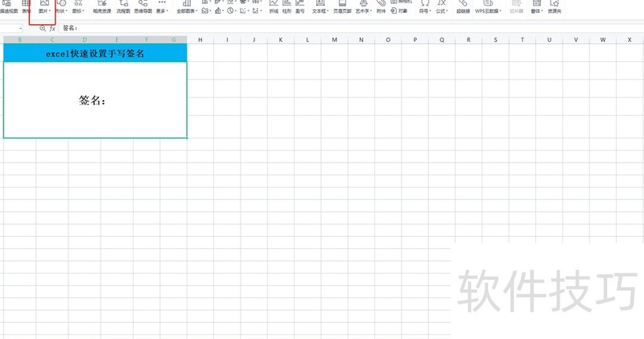
Task: Open the 文本框 text box dropdown
Action: [320, 7]
